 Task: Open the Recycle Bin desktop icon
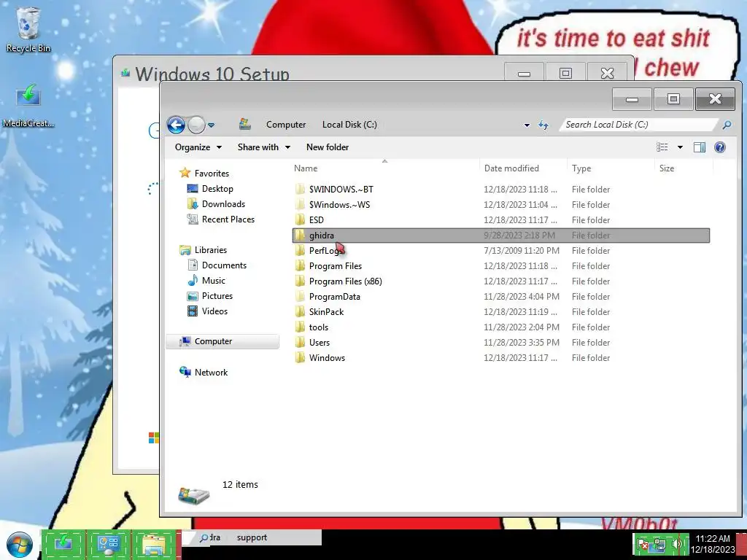28,29
